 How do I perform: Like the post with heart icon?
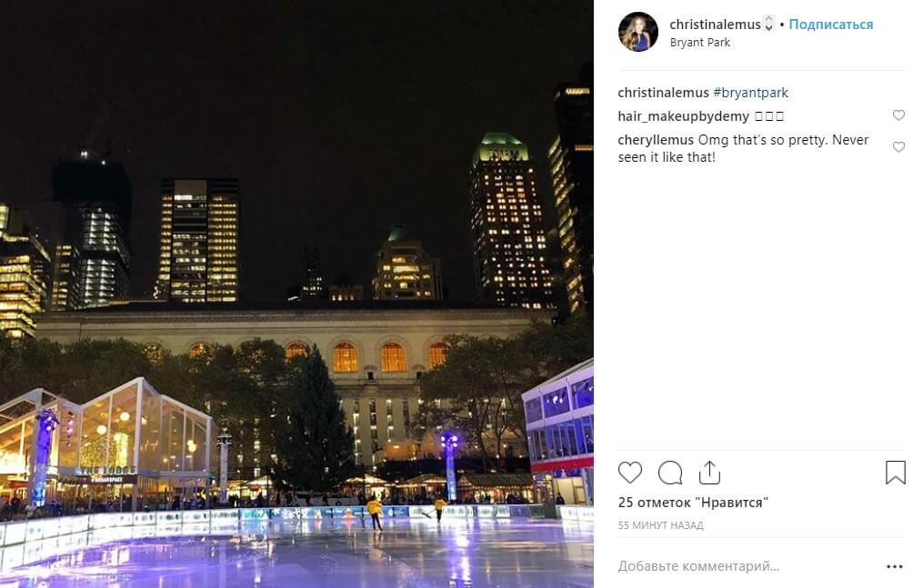pos(630,473)
